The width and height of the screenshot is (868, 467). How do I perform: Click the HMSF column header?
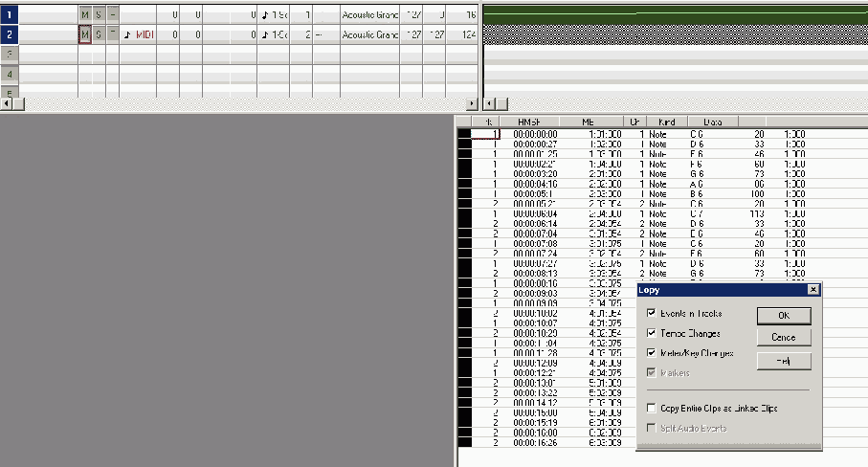click(529, 122)
